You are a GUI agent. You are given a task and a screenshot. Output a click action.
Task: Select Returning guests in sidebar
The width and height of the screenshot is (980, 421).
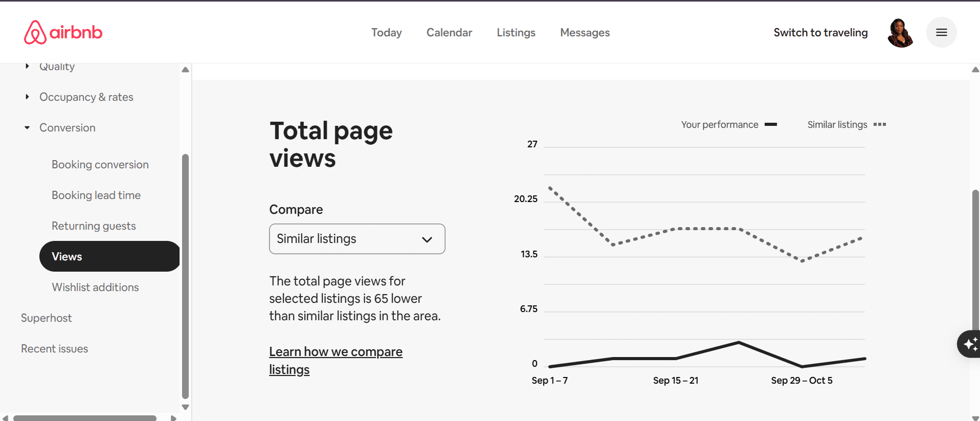(x=94, y=226)
